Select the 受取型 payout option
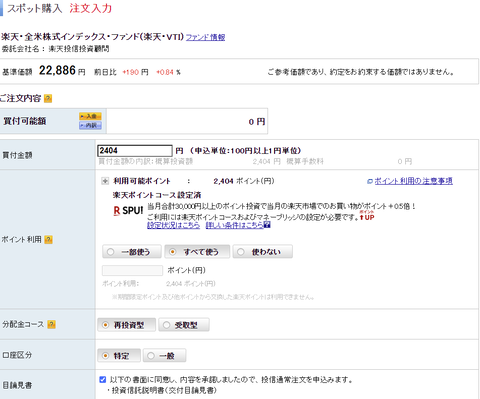This screenshot has width=480, height=399. click(x=184, y=325)
